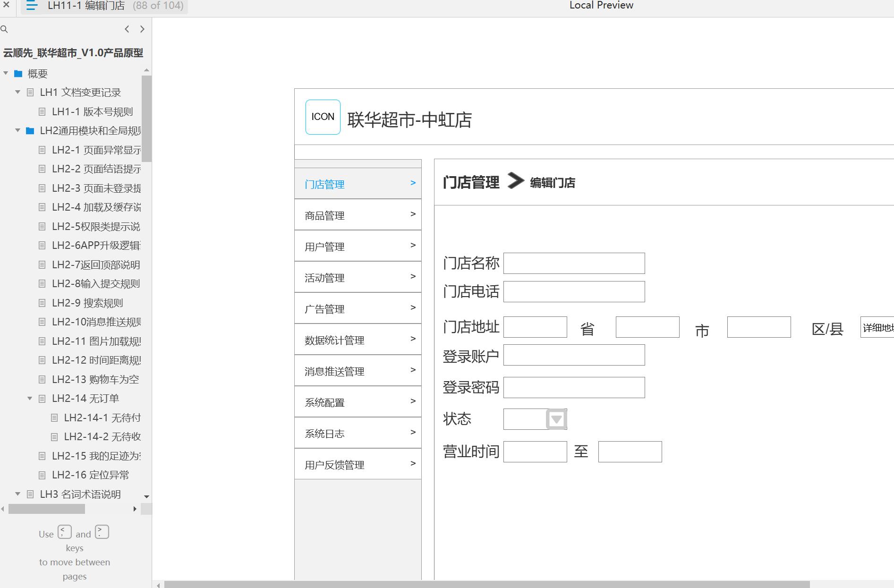Collapse LH3 名词术语说明 node

click(18, 494)
